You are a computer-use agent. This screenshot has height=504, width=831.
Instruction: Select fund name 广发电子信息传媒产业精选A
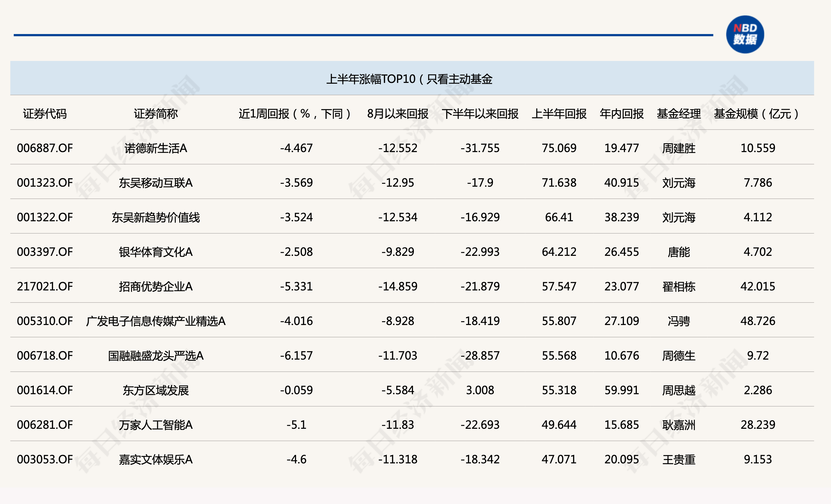155,321
